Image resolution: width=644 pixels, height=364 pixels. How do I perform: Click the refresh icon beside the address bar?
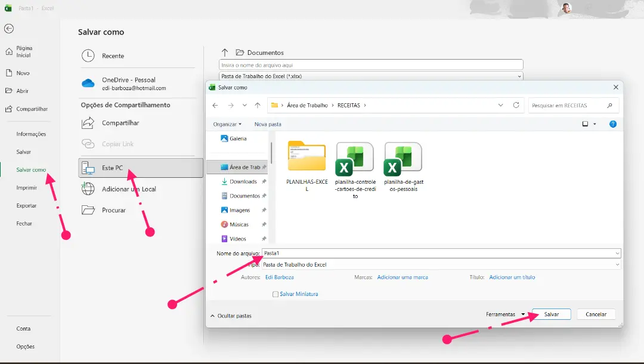pos(516,105)
